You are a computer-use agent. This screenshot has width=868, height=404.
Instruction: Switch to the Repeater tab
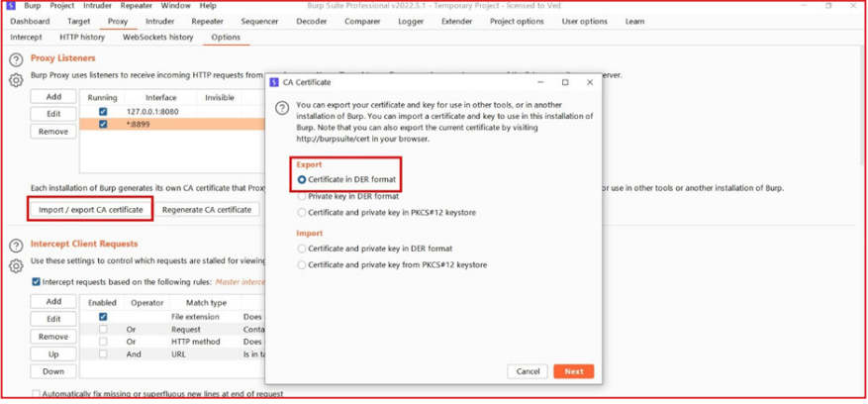tap(207, 22)
